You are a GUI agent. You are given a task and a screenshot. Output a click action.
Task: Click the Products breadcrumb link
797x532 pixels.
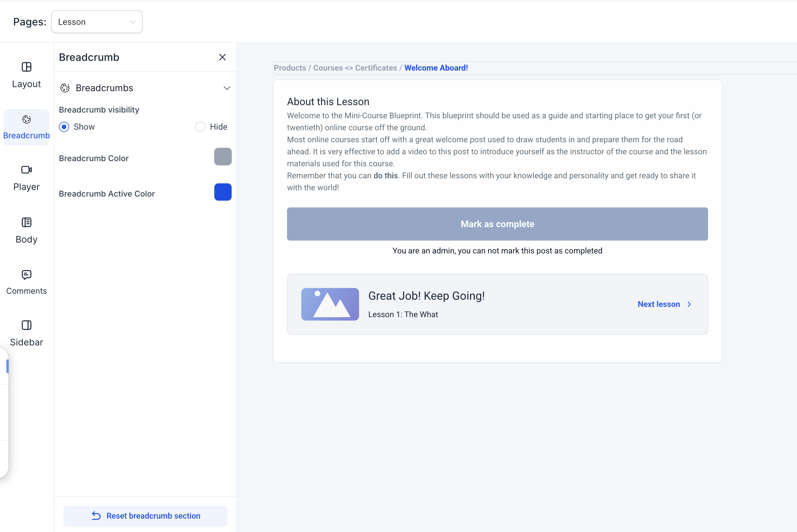pyautogui.click(x=290, y=68)
